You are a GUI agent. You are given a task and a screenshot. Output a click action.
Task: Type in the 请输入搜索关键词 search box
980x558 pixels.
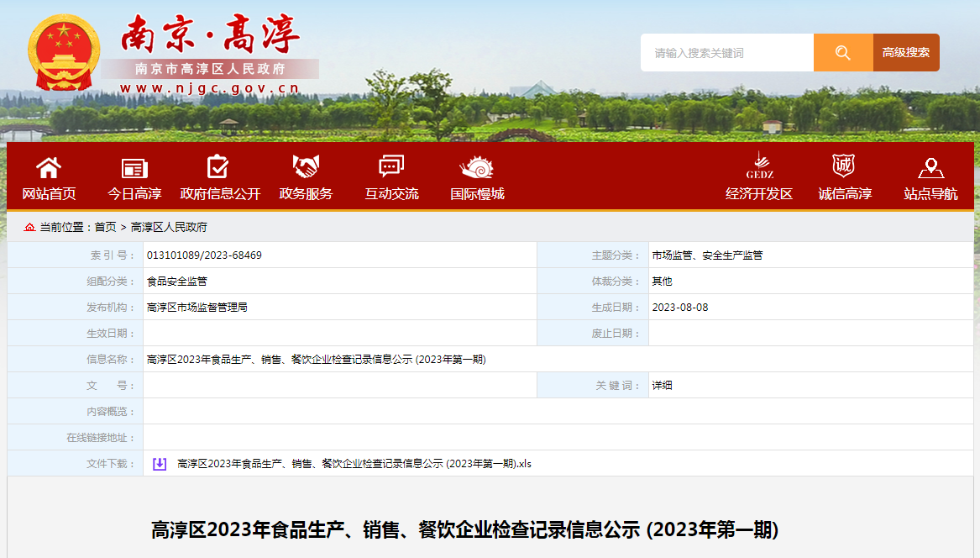(726, 53)
